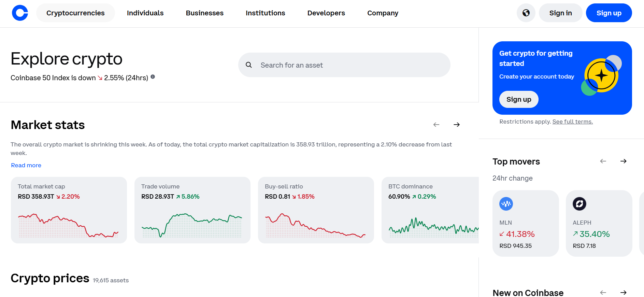Expand the Developers navigation menu
The image size is (644, 297).
326,13
